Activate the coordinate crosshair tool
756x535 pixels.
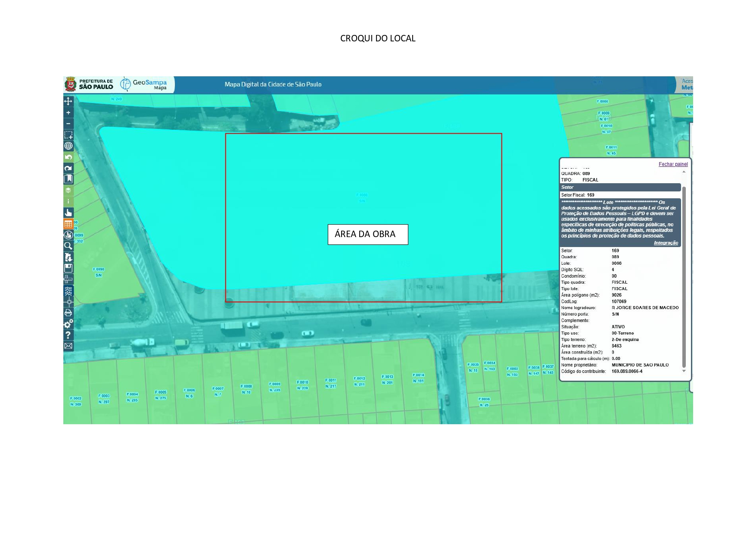68,301
